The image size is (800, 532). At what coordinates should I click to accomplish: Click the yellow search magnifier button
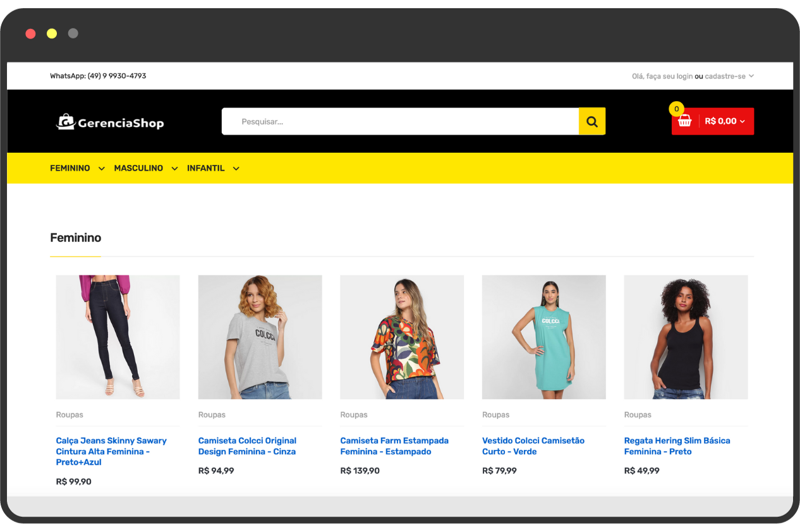pos(591,121)
